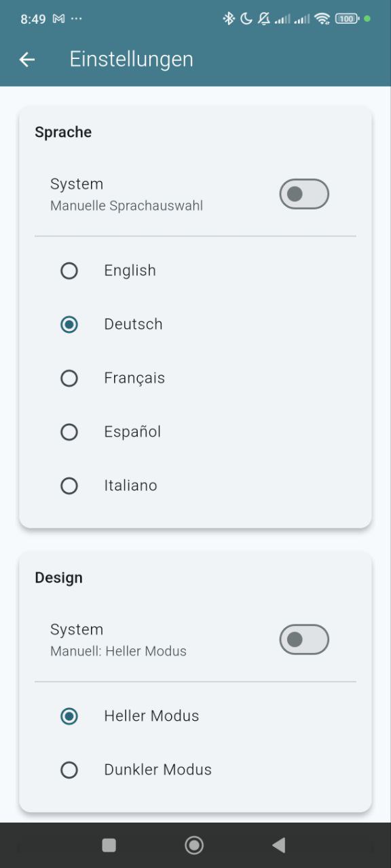This screenshot has height=868, width=391.
Task: Click the Bluetooth status icon
Action: point(229,19)
